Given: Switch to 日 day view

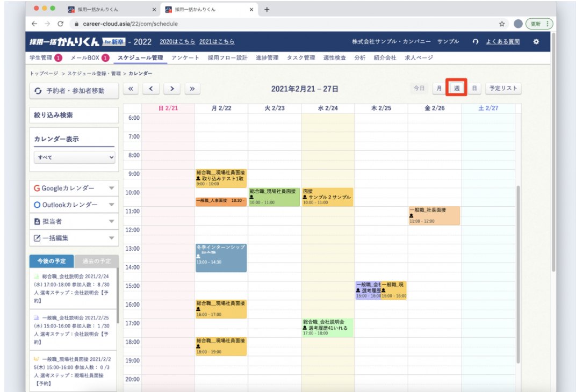Looking at the screenshot, I should click(x=474, y=89).
